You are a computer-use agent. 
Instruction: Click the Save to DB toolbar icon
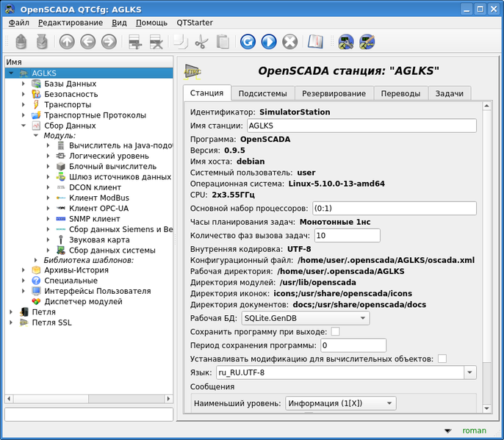pyautogui.click(x=42, y=42)
